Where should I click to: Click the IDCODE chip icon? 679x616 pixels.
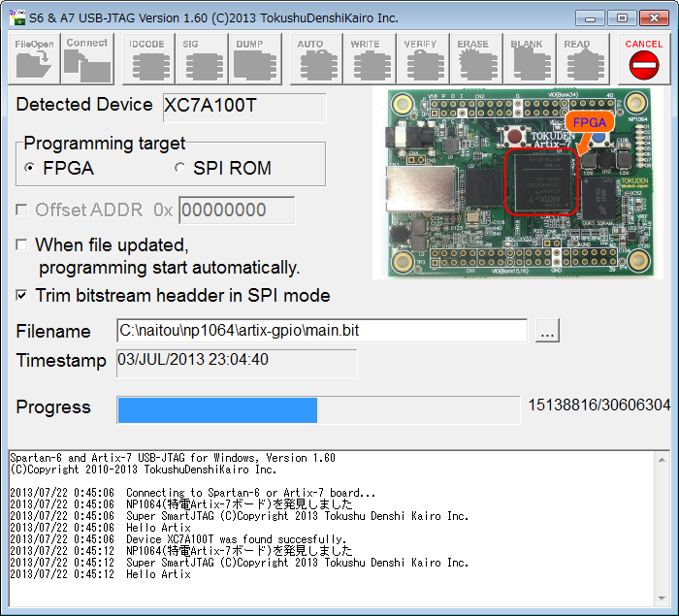(x=147, y=59)
